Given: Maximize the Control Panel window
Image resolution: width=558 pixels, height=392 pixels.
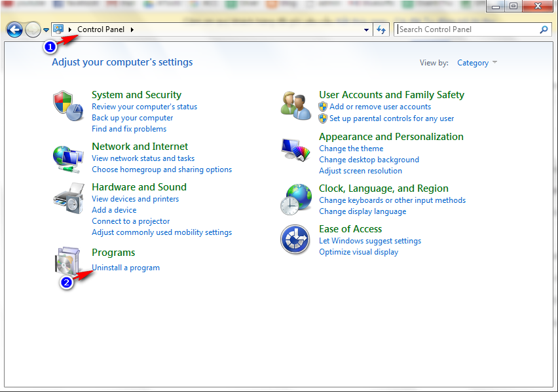Looking at the screenshot, I should pos(513,7).
